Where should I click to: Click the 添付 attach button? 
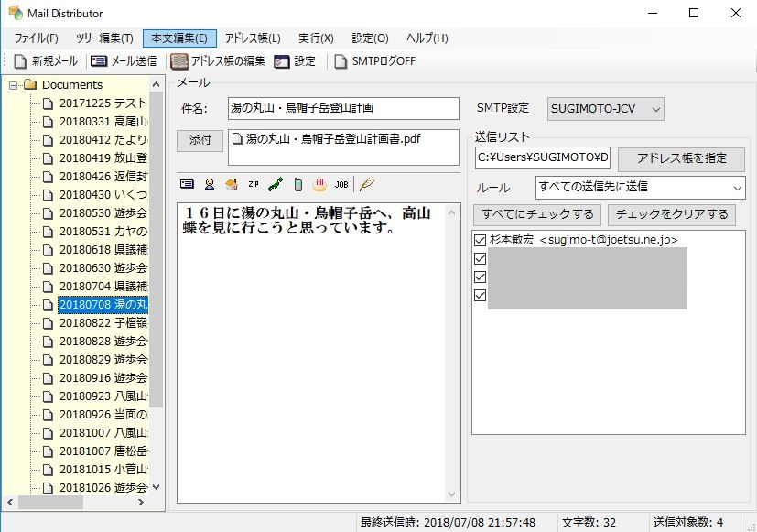(x=200, y=140)
